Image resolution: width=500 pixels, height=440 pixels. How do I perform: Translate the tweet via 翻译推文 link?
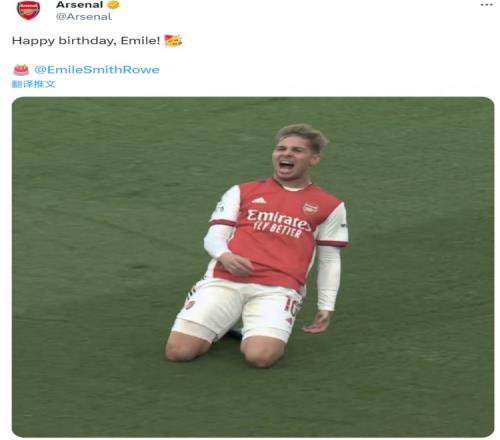[33, 84]
